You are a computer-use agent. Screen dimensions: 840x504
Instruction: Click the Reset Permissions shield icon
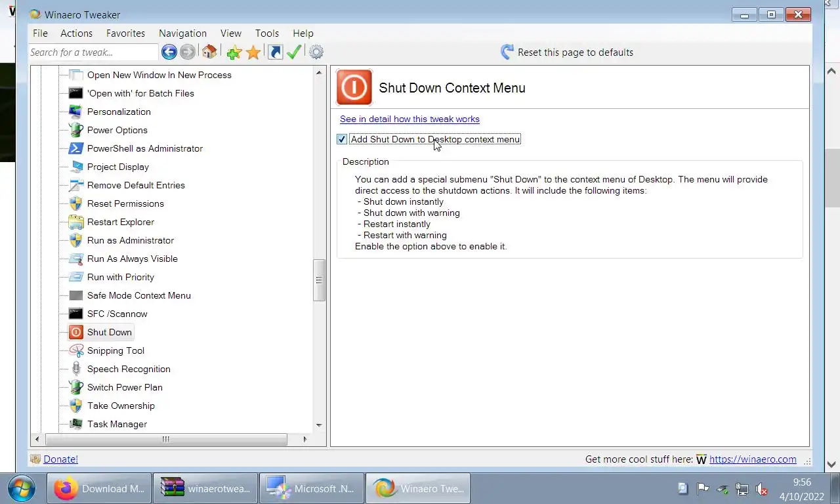coord(76,203)
